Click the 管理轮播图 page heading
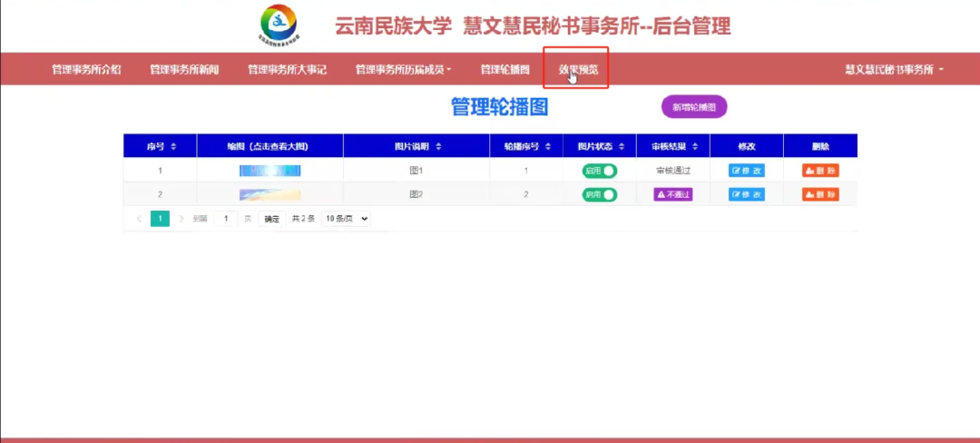Screen dimensions: 980x443 [499, 107]
